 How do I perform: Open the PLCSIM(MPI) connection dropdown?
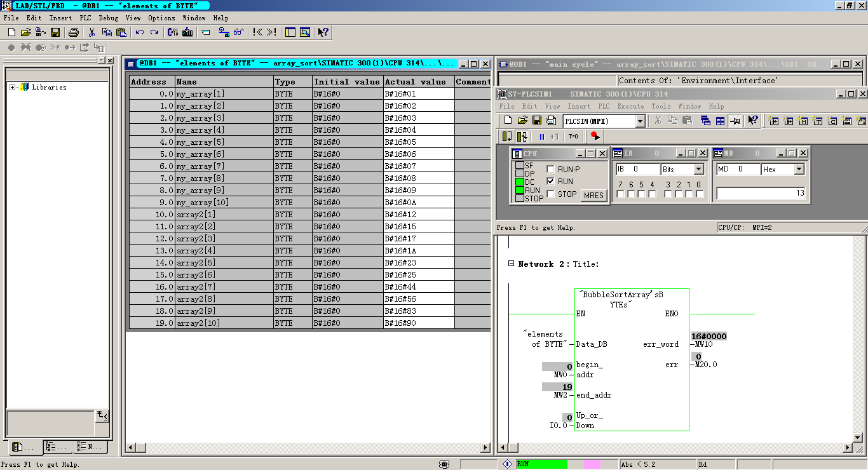coord(640,121)
